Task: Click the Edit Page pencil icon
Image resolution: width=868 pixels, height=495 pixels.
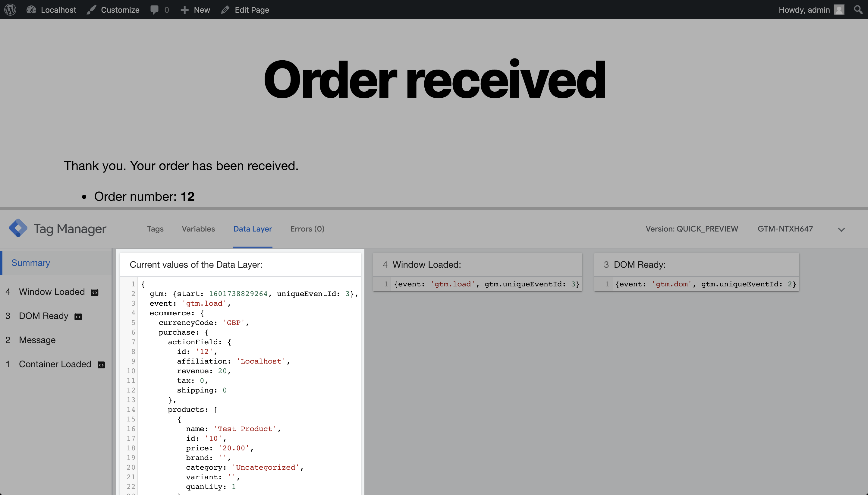Action: (x=225, y=10)
